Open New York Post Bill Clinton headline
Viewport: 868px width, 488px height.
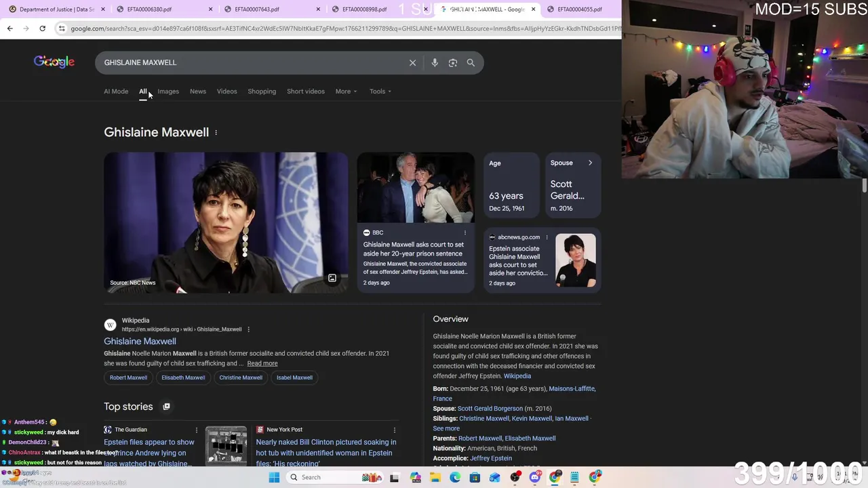pos(326,453)
